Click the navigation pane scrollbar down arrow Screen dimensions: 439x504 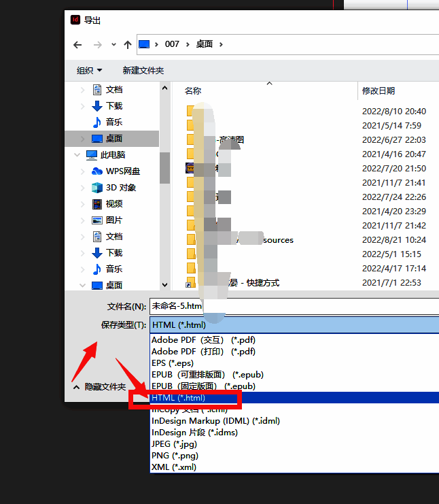(x=164, y=286)
